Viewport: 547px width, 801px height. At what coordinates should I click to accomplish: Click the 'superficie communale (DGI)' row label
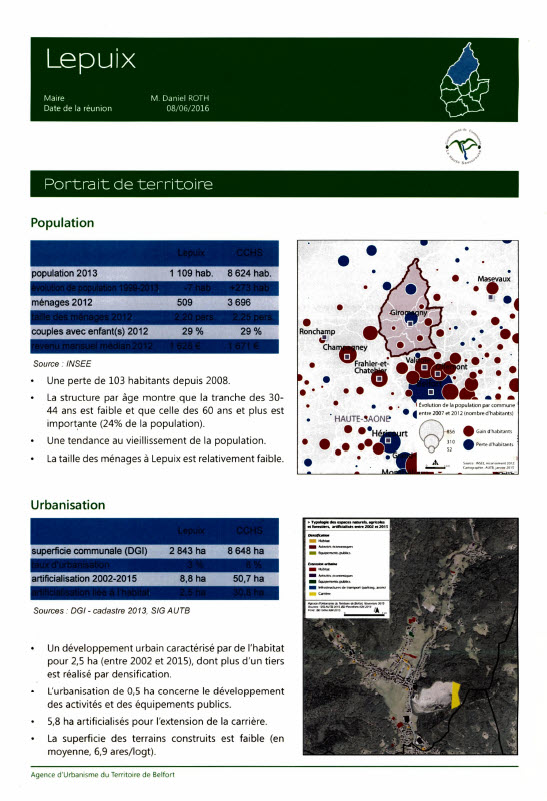tap(89, 551)
